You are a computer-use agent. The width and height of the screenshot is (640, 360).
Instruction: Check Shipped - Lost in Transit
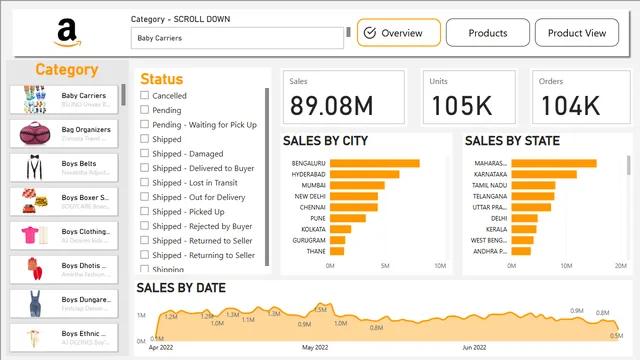[144, 182]
